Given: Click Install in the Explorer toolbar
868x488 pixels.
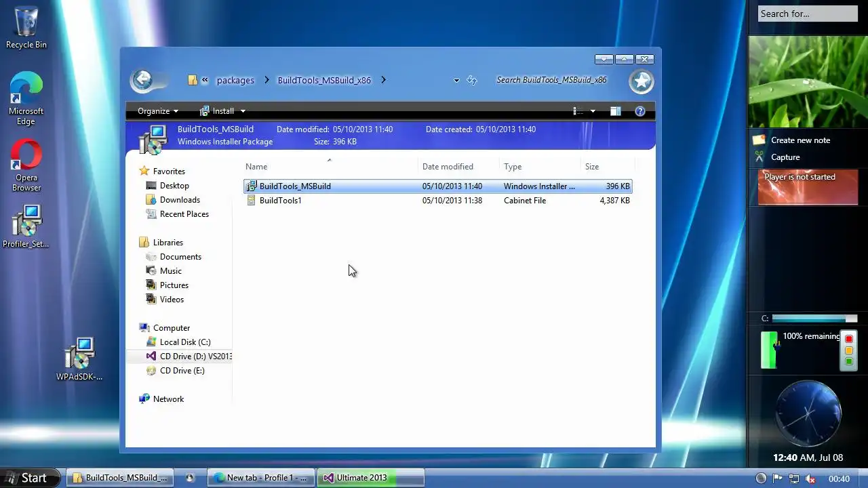Looking at the screenshot, I should pyautogui.click(x=217, y=111).
